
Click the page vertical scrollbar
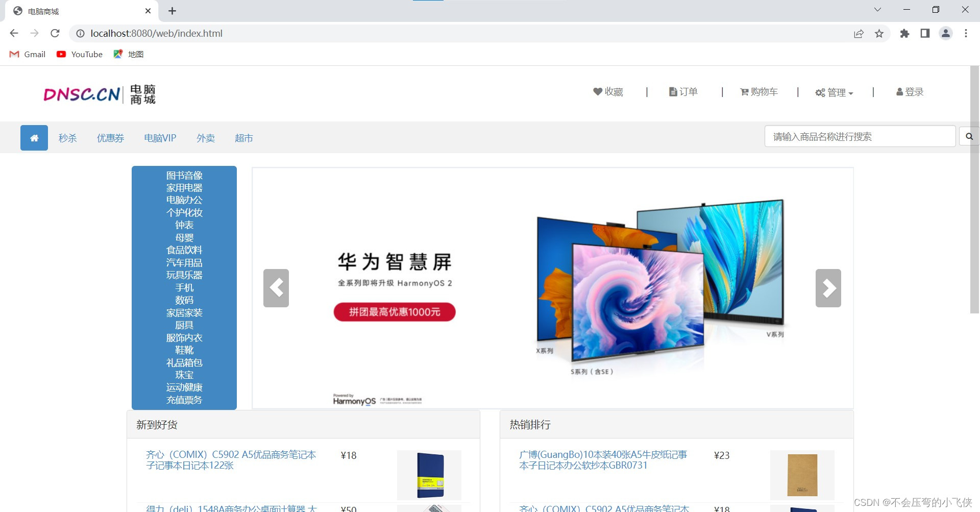tap(974, 189)
